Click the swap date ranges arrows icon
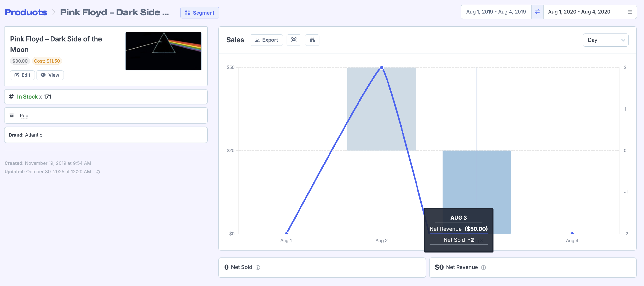 pos(537,12)
